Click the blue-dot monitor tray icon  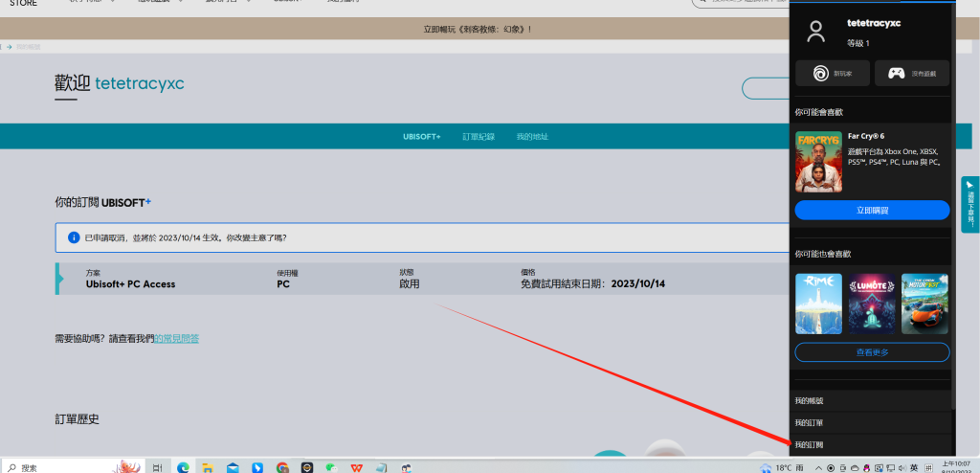point(879,468)
